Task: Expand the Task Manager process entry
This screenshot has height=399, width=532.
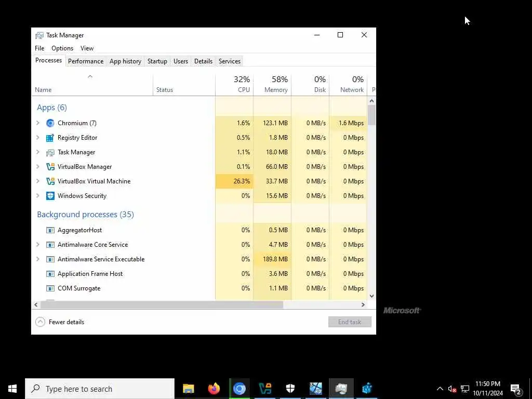Action: [38, 152]
